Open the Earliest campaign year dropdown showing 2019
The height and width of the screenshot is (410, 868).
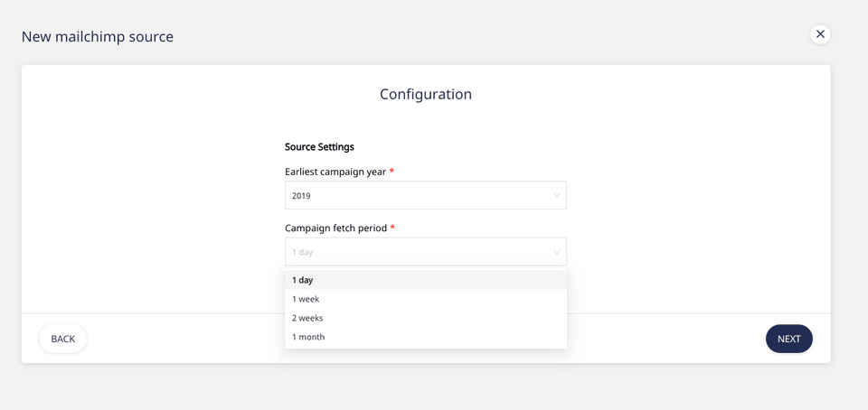(425, 195)
